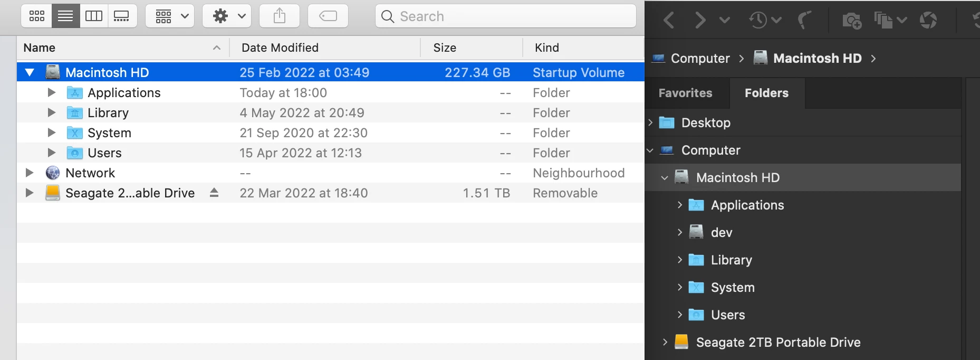Click the Finder Edit Tags button

pyautogui.click(x=328, y=16)
